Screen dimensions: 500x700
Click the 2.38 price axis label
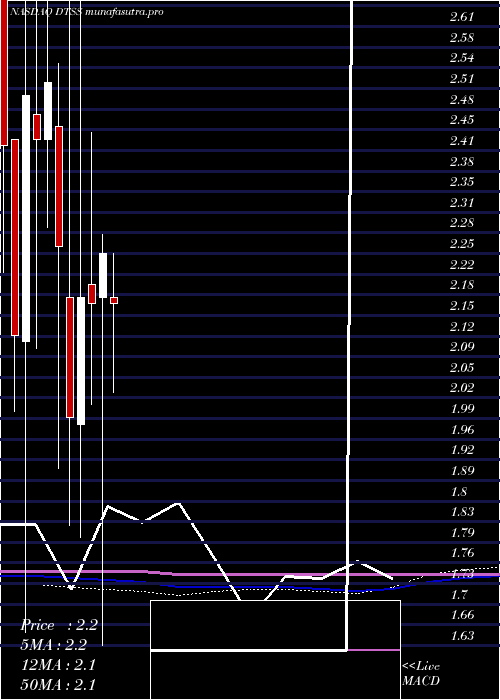coord(462,161)
